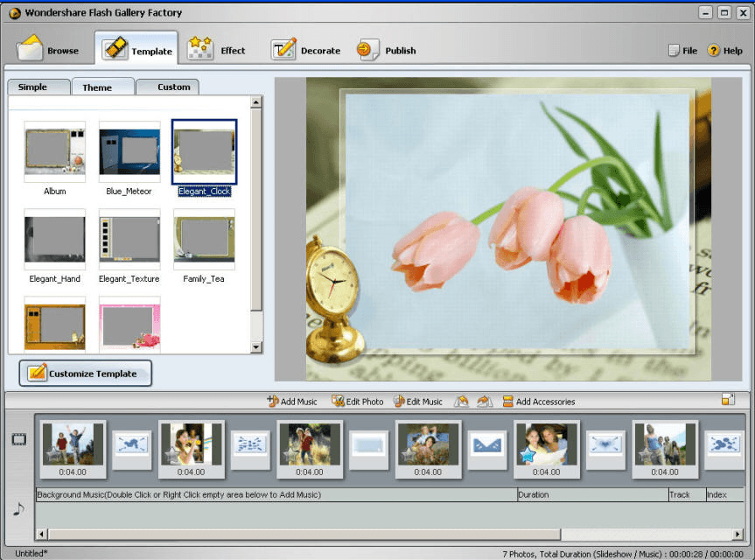
Task: Select the filmstrip video track icon
Action: pos(19,439)
